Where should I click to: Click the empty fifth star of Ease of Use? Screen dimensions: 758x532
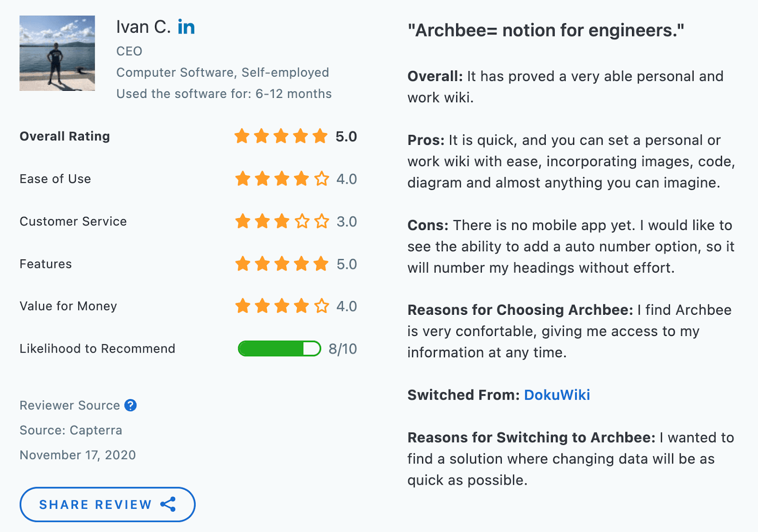322,179
